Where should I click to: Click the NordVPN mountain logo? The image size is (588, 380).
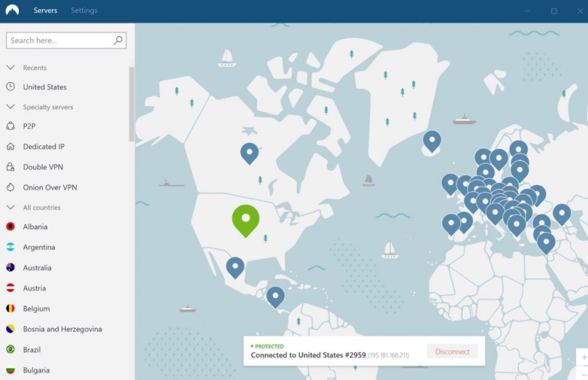12,10
